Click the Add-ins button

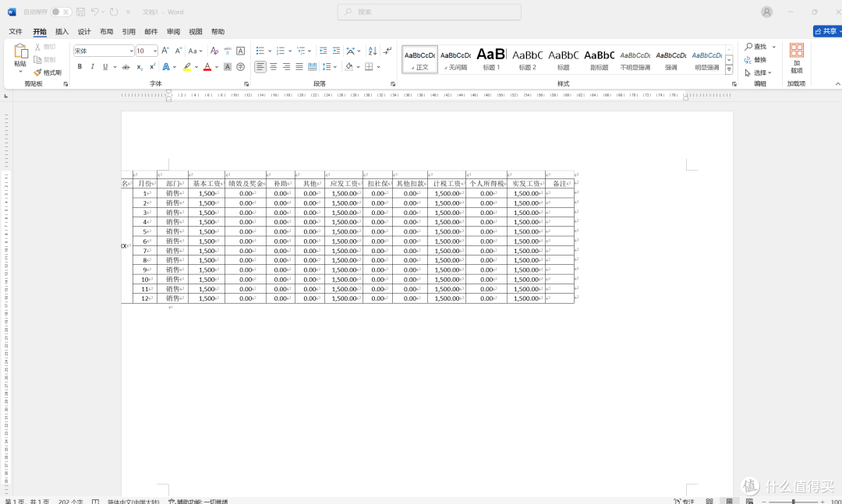pyautogui.click(x=796, y=58)
